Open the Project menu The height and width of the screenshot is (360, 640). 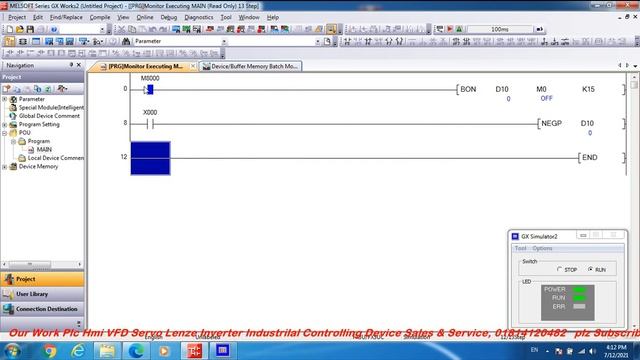click(x=17, y=17)
